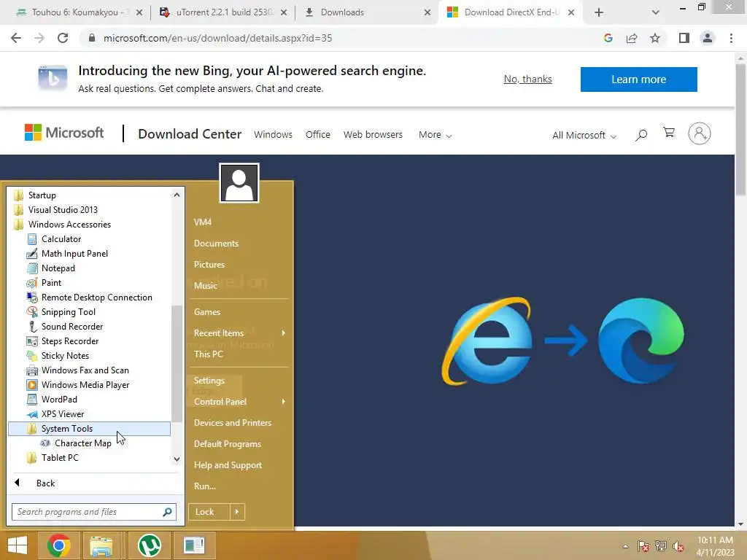Click the muted volume icon in the tray
This screenshot has height=560, width=747.
[678, 546]
